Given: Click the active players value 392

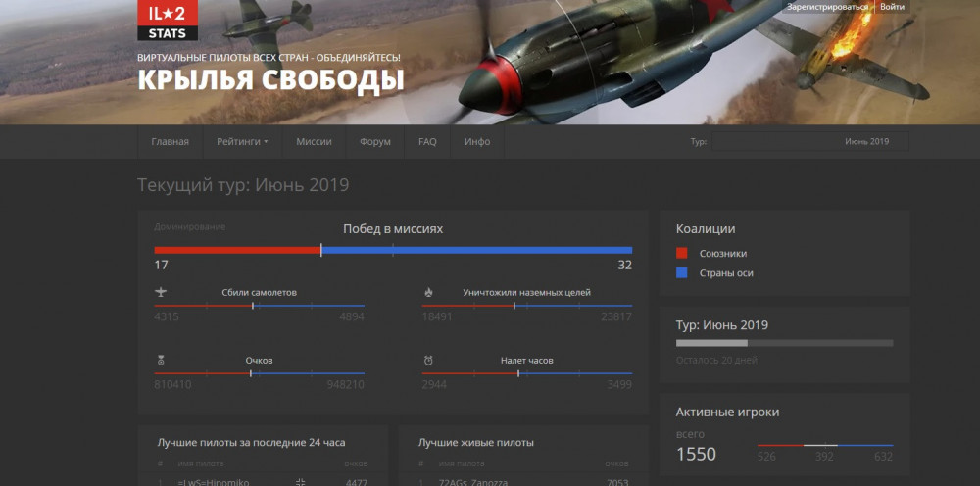Looking at the screenshot, I should point(824,457).
